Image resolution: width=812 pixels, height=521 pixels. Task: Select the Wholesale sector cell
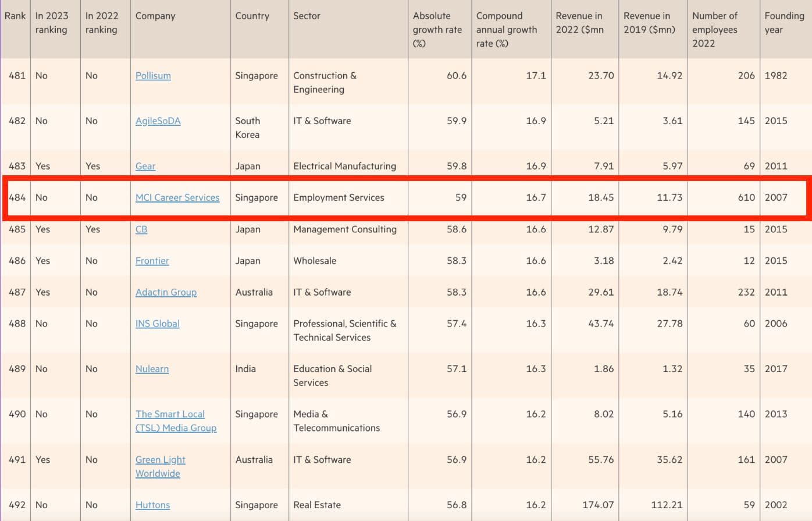pyautogui.click(x=315, y=261)
